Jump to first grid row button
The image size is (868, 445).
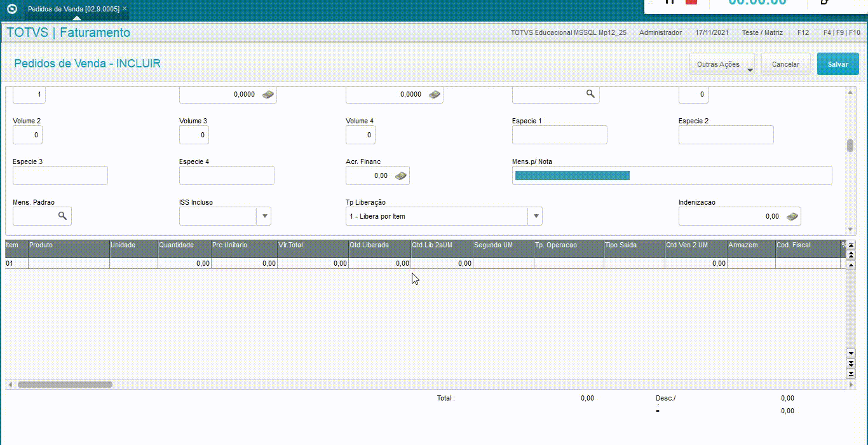point(851,245)
